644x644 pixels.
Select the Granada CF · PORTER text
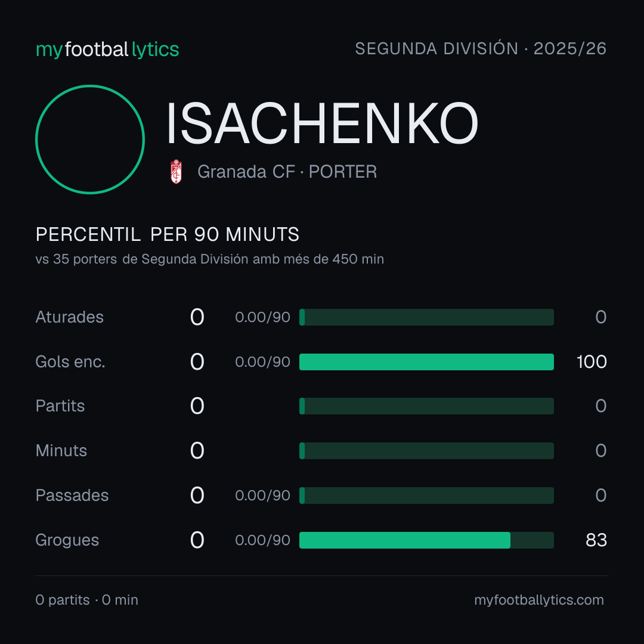[x=287, y=172]
